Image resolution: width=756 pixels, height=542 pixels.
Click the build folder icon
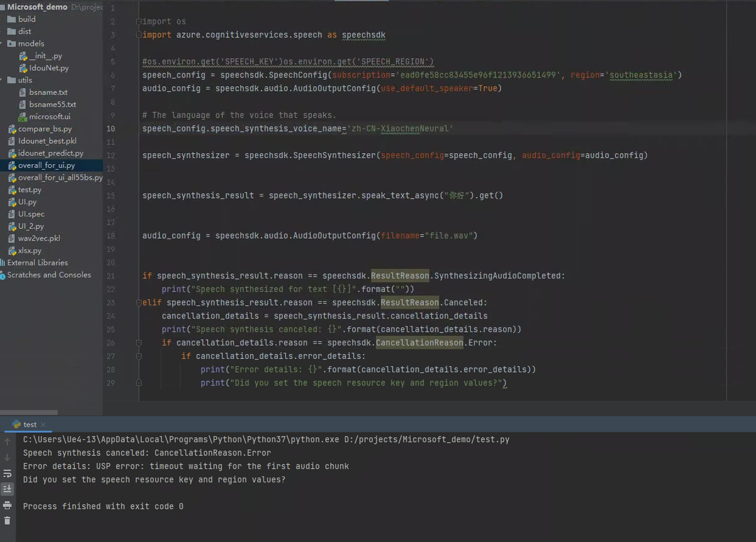point(12,19)
